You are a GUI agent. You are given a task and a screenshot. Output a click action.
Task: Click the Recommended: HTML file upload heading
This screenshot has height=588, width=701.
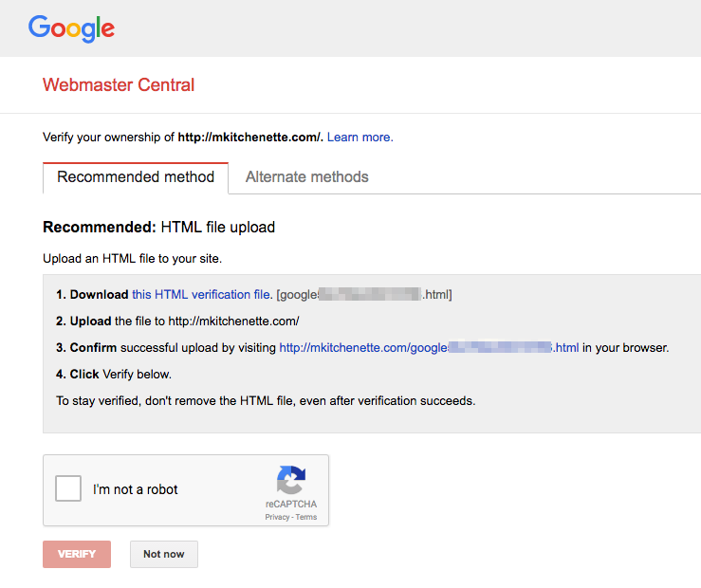(x=158, y=228)
